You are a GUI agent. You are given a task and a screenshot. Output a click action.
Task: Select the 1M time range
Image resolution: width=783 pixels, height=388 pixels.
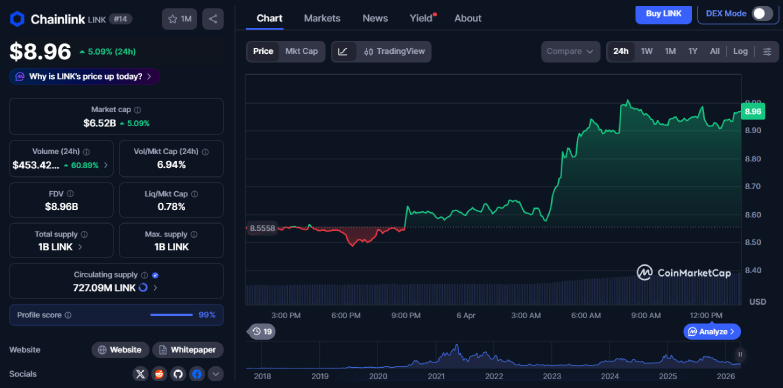coord(670,51)
